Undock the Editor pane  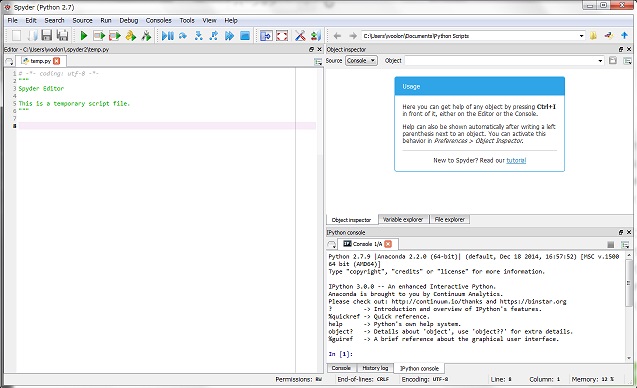(x=311, y=49)
